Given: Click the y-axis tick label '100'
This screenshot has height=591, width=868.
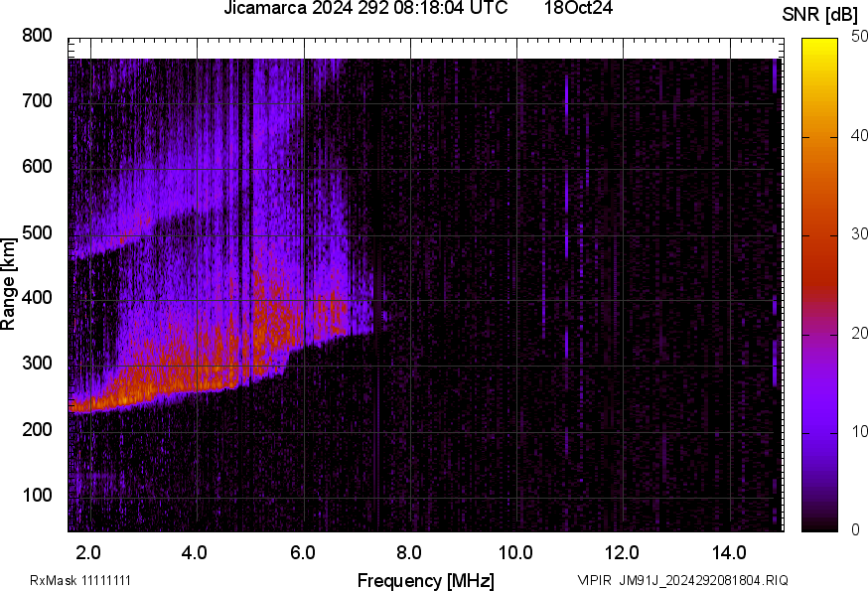Looking at the screenshot, I should pyautogui.click(x=37, y=496).
